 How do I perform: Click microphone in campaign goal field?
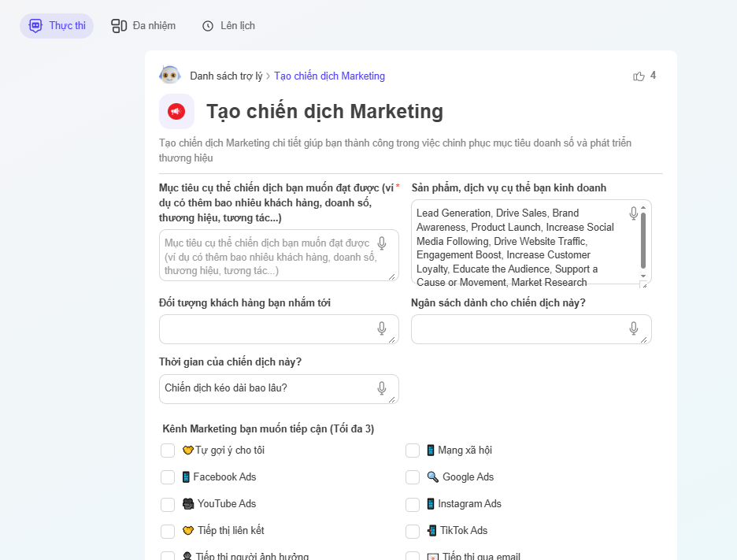[382, 243]
